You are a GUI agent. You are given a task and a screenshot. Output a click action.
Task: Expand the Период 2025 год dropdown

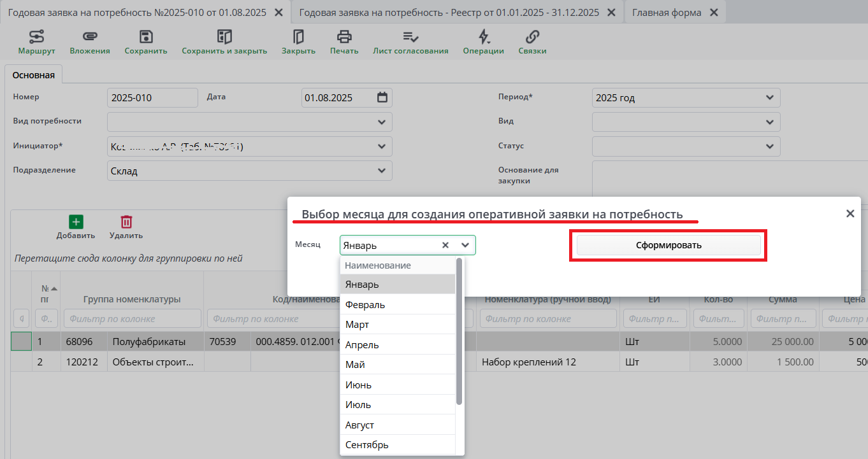[x=769, y=98]
